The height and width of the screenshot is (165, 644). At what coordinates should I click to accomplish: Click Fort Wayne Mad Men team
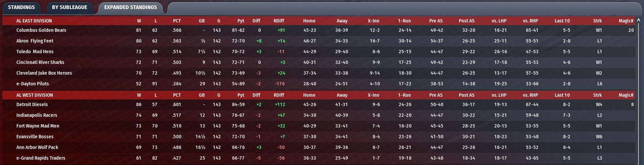pos(38,126)
